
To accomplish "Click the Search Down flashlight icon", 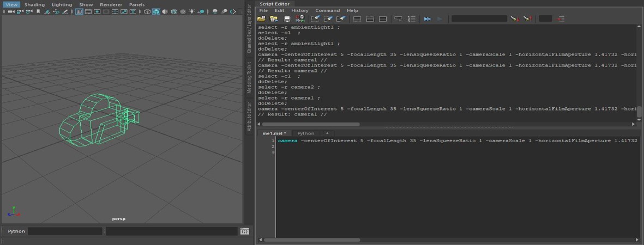I will 514,19.
